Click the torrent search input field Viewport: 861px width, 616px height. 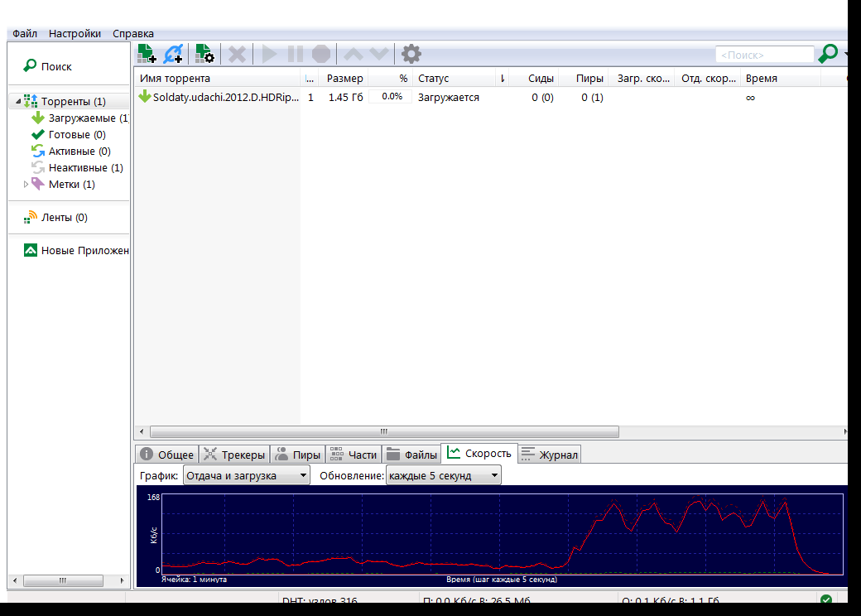point(764,55)
